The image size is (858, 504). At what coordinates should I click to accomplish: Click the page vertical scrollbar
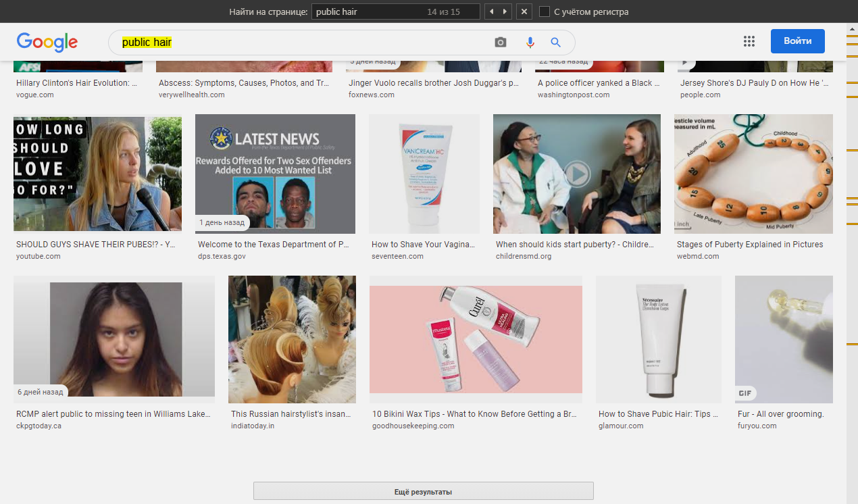coord(852,263)
